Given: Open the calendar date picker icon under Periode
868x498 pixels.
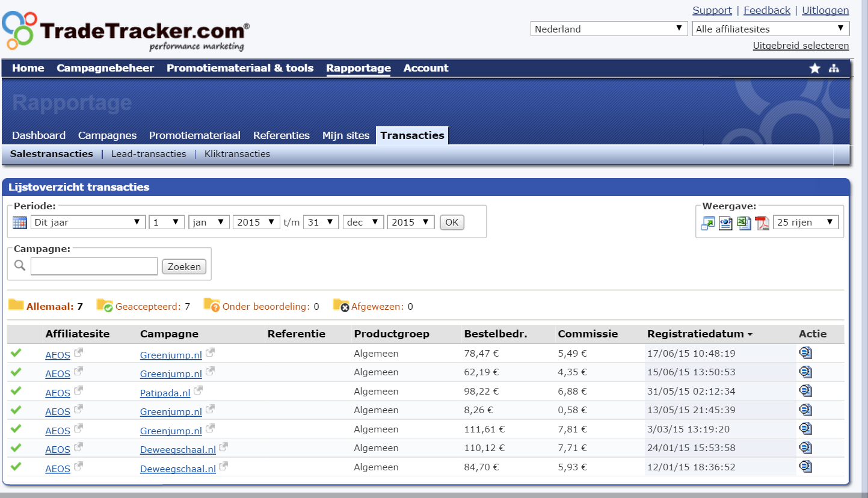Looking at the screenshot, I should pyautogui.click(x=20, y=223).
